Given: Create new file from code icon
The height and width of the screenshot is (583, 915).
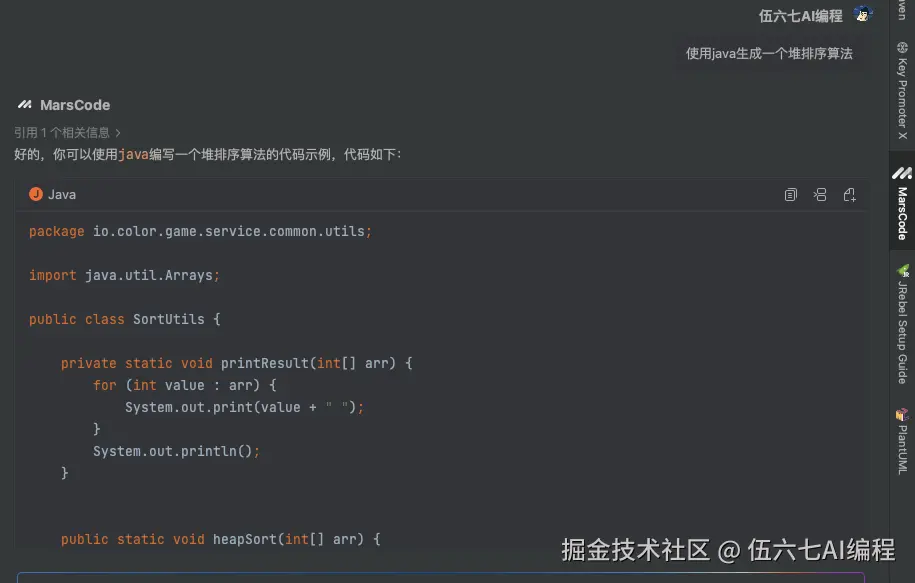Looking at the screenshot, I should 850,194.
